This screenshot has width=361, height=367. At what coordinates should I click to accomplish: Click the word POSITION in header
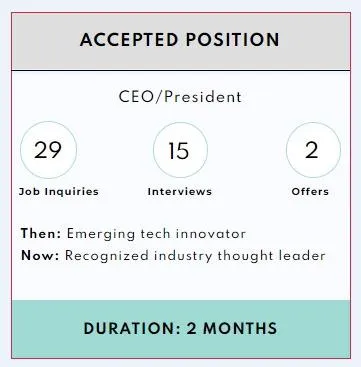[233, 40]
